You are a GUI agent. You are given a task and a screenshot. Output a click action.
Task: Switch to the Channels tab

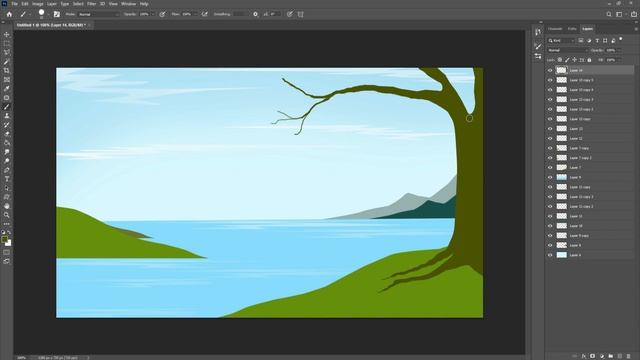point(555,29)
